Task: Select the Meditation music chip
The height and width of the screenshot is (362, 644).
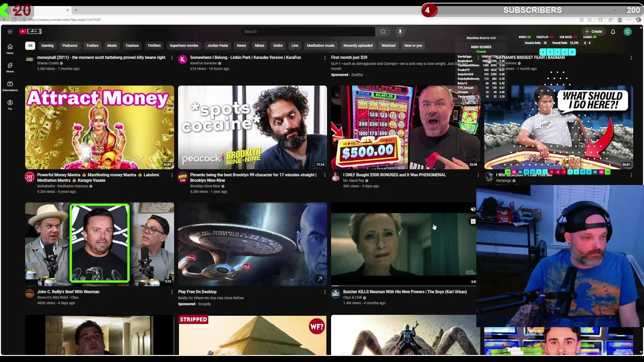Action: (x=320, y=46)
